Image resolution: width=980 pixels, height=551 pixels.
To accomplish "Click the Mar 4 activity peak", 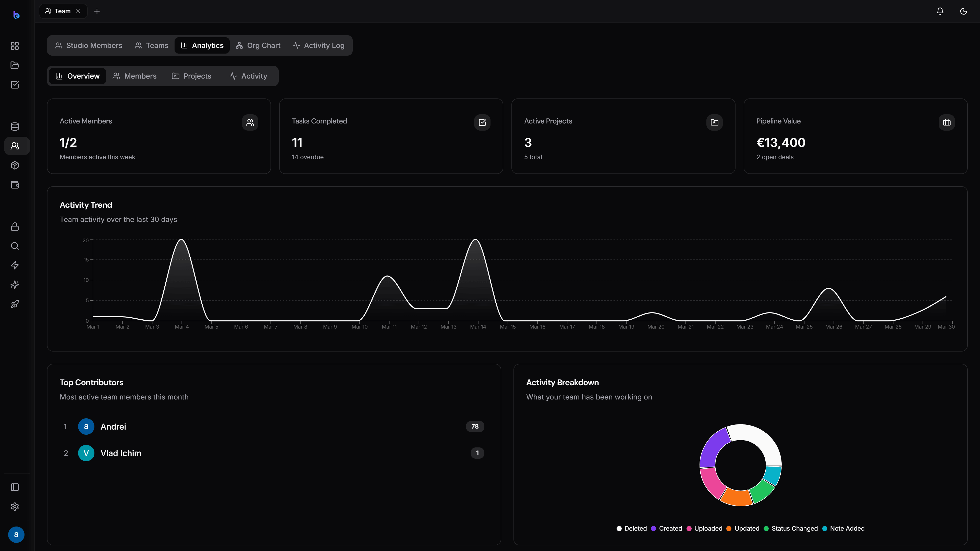I will [x=181, y=239].
